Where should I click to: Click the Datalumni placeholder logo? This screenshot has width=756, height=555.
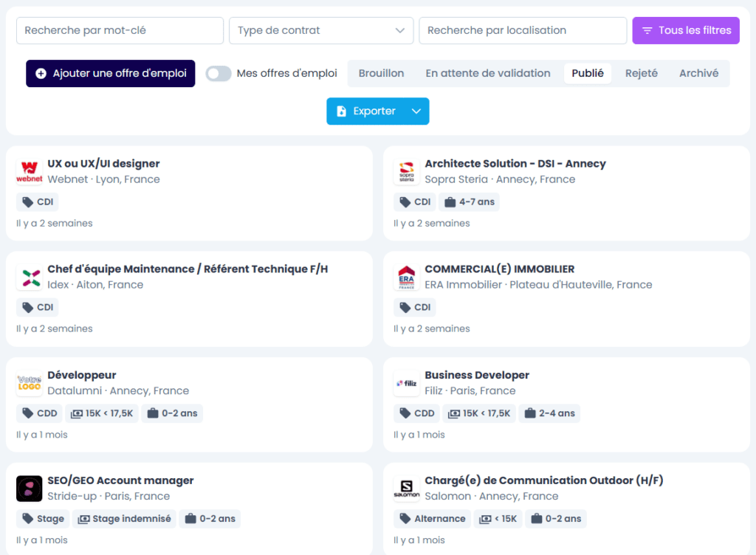30,383
